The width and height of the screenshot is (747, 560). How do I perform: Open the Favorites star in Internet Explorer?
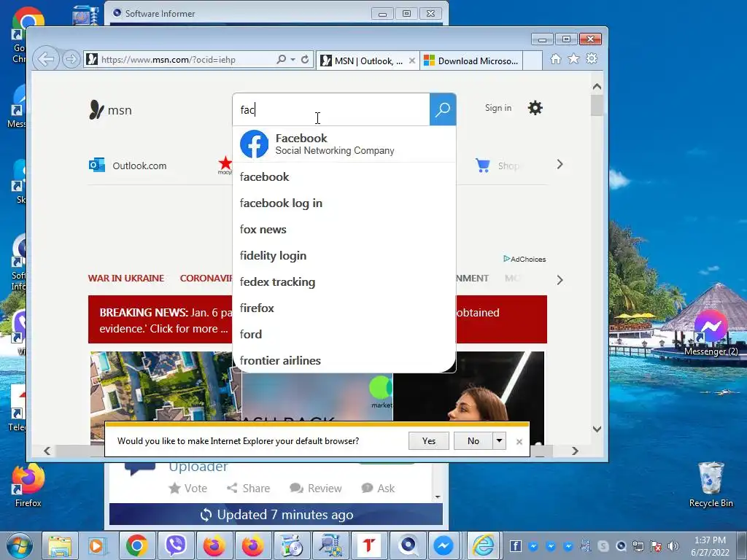[573, 58]
